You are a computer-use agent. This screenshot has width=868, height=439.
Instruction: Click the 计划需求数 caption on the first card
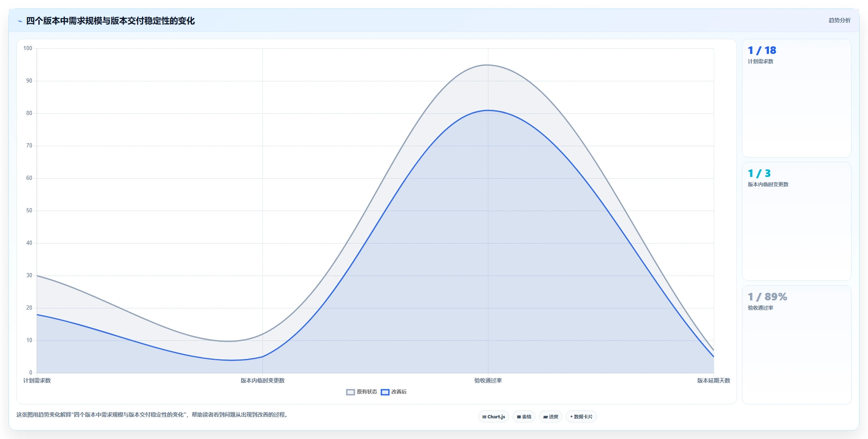(761, 62)
